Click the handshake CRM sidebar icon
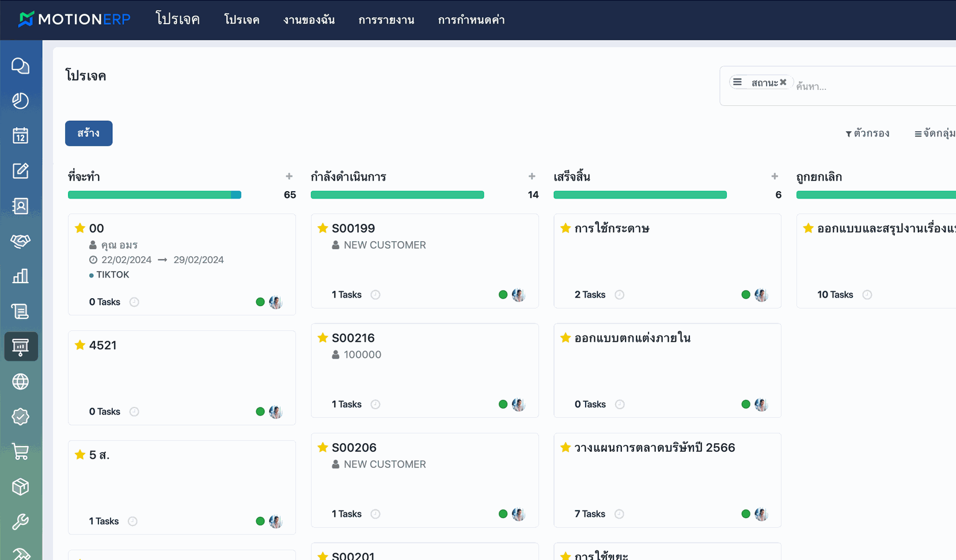The width and height of the screenshot is (956, 560). [21, 241]
